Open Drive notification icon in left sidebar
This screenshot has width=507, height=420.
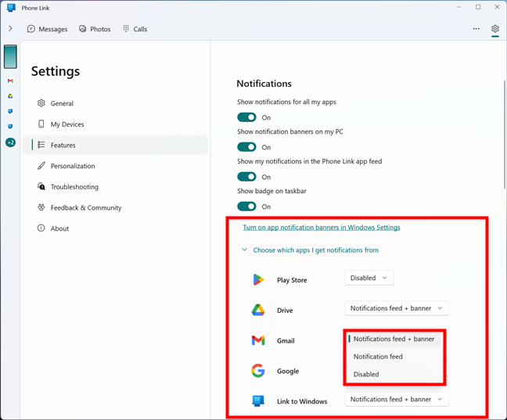10,96
